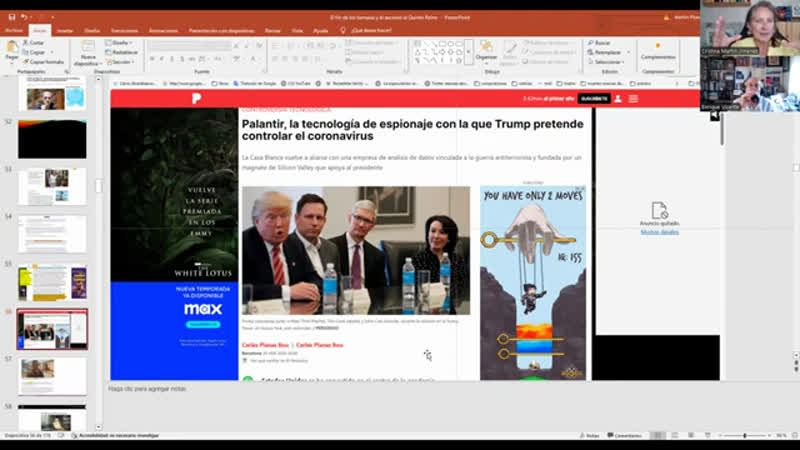
Task: Click the Palantir article headline
Action: 412,130
